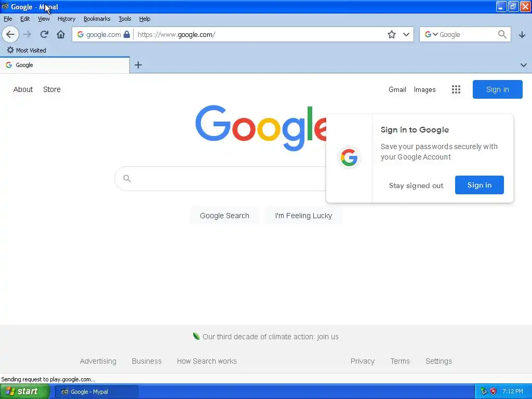The width and height of the screenshot is (532, 399).
Task: Click the padlock site security icon
Action: point(127,34)
